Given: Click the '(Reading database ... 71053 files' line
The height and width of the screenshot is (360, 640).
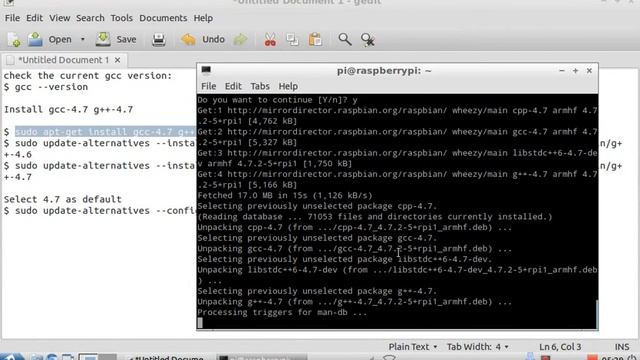Looking at the screenshot, I should [x=375, y=216].
